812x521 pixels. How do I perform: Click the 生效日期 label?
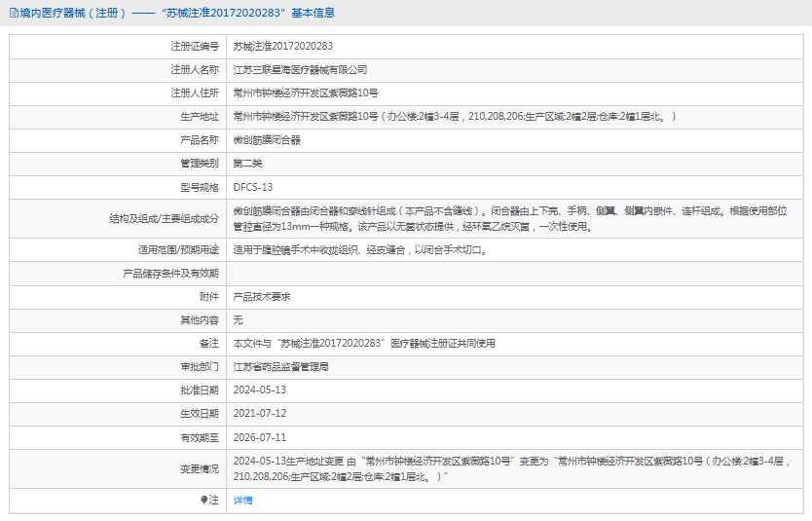200,413
